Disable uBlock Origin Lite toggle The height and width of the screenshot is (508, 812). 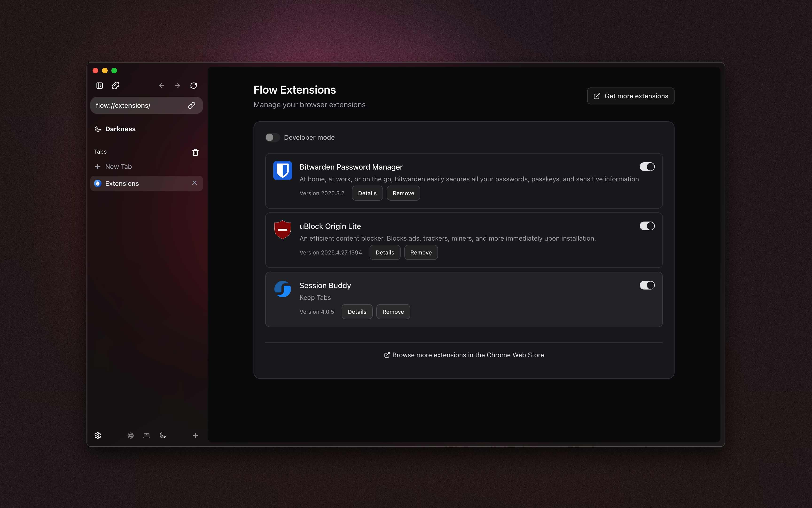647,226
